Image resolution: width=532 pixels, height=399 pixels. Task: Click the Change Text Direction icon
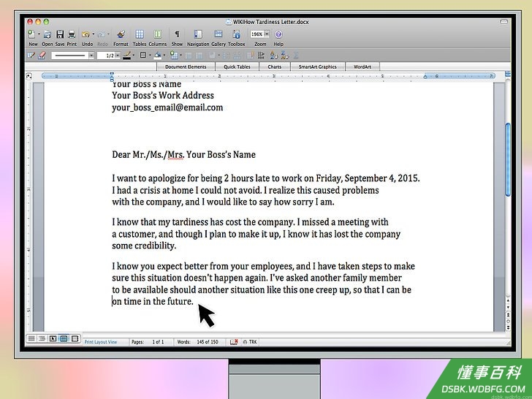click(x=261, y=56)
